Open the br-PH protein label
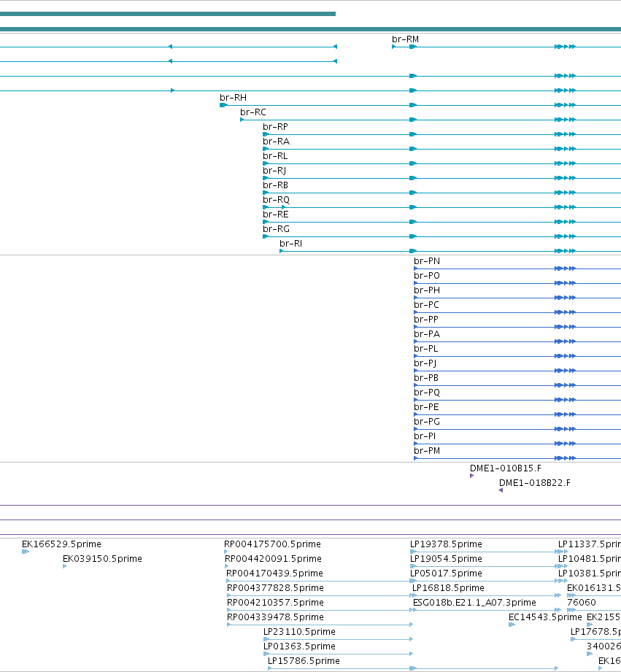This screenshot has height=672, width=621. tap(427, 290)
